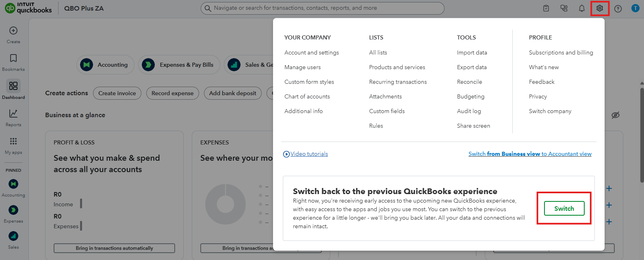Switch from Business view to Accountant view

click(530, 154)
